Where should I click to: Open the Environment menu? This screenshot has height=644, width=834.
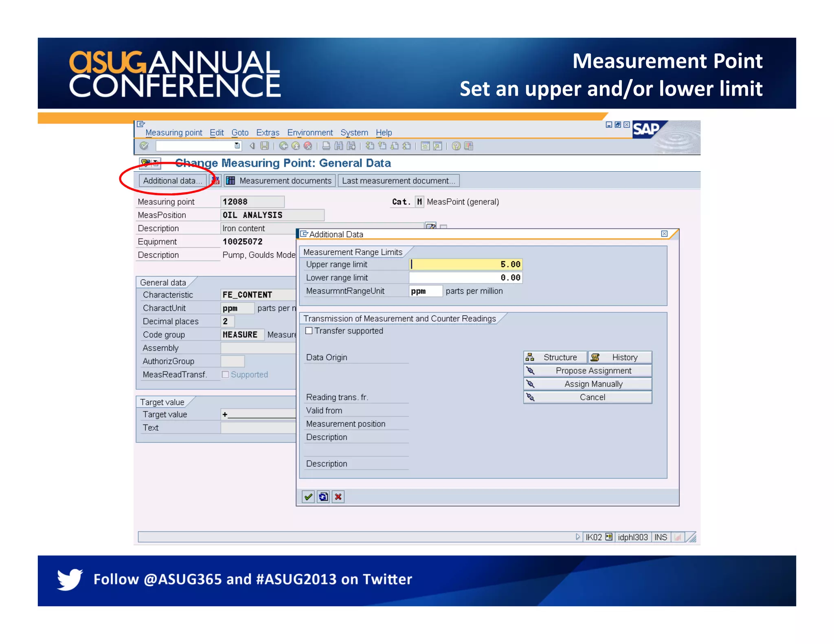310,133
